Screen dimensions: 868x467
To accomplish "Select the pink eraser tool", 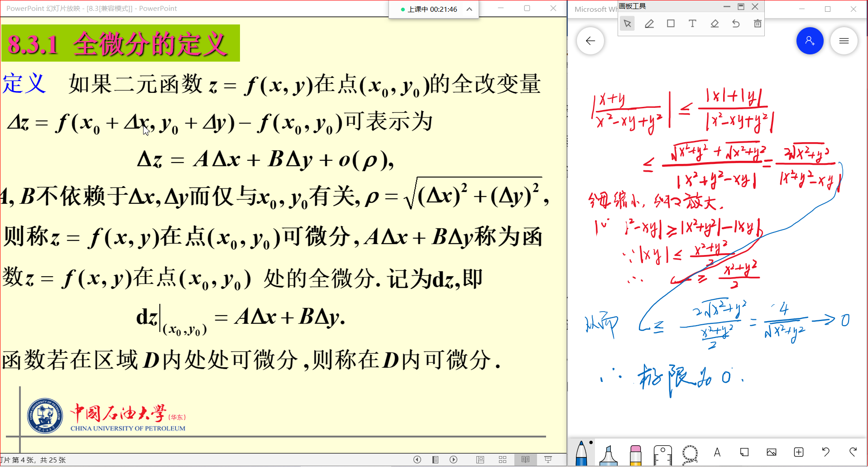I will click(x=635, y=454).
